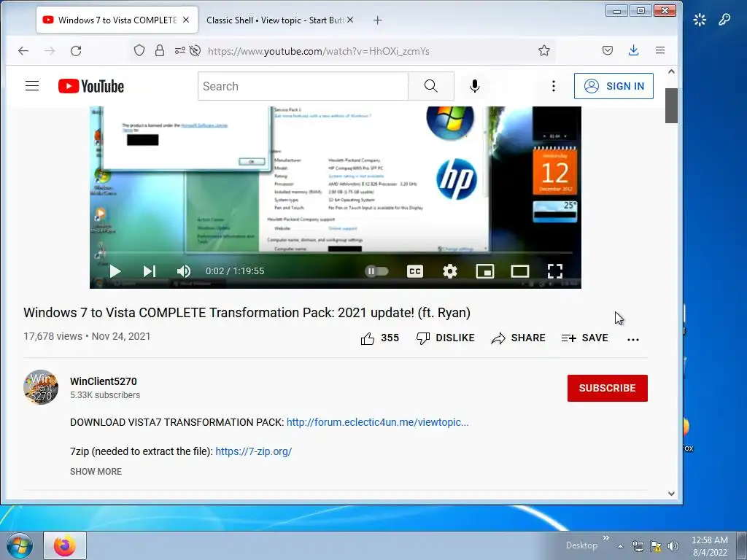This screenshot has width=747, height=560.
Task: Open Firefox tracking protection shield
Action: (139, 50)
